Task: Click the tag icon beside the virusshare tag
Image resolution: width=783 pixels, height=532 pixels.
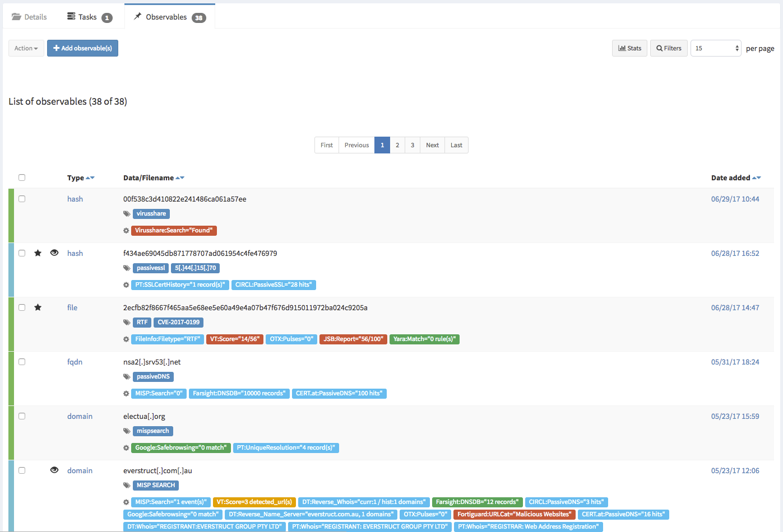Action: (x=127, y=214)
